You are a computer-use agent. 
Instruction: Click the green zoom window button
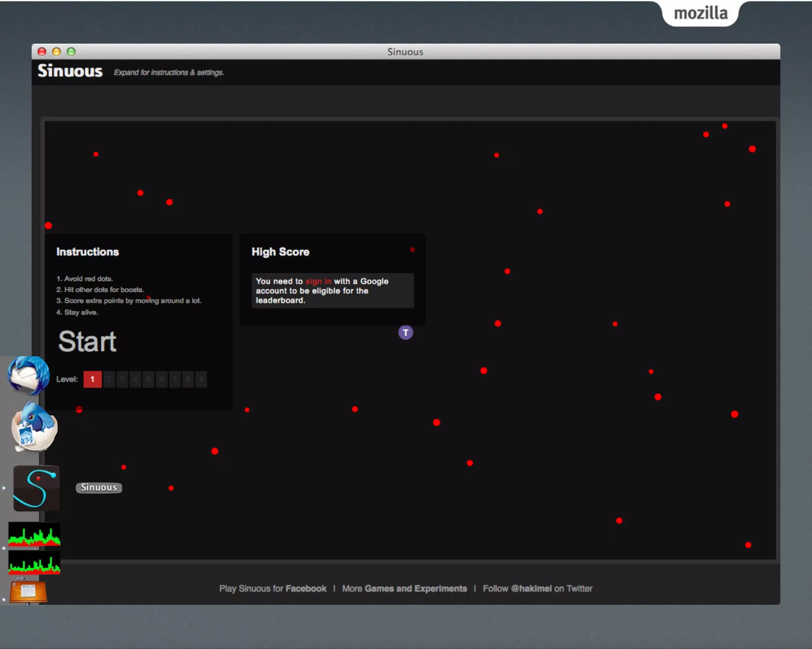(x=71, y=52)
